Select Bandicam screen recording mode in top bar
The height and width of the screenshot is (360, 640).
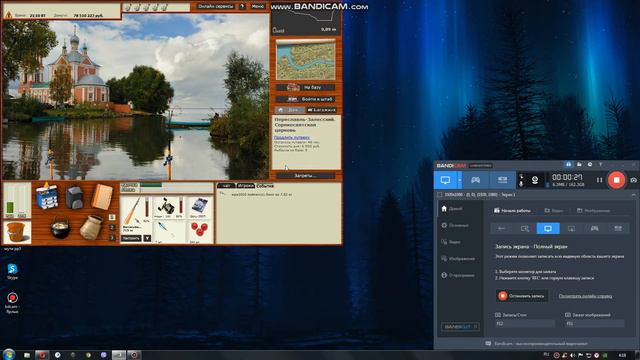pyautogui.click(x=445, y=180)
